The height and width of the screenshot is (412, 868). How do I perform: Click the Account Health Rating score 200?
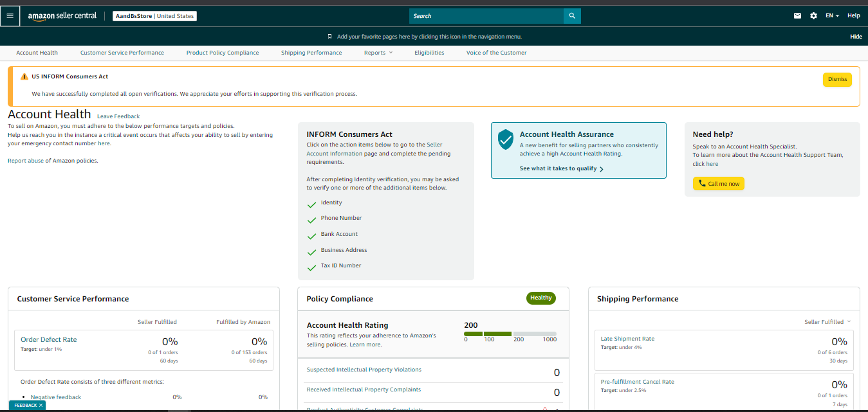[x=471, y=325]
